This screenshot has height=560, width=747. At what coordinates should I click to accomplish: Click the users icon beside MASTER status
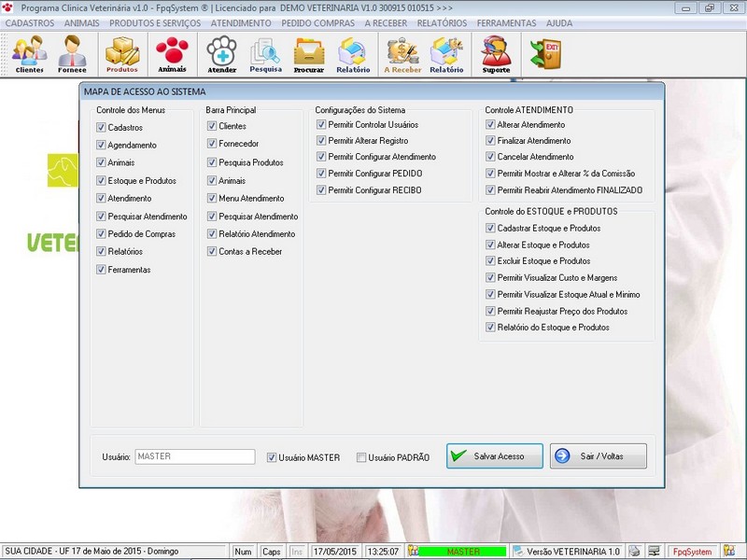point(413,551)
